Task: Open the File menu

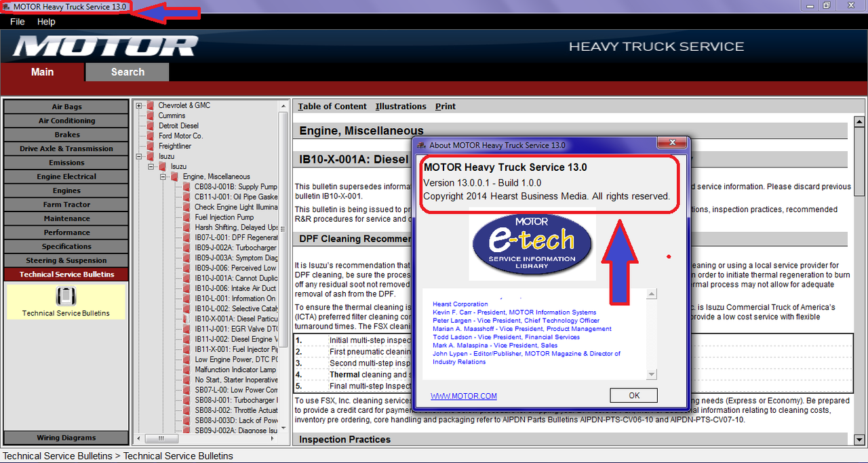Action: pyautogui.click(x=18, y=22)
